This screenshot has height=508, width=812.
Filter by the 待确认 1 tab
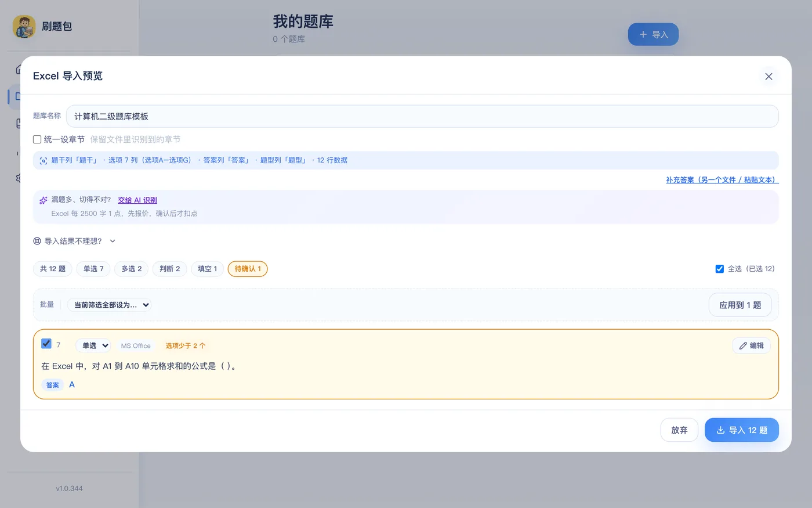tap(248, 269)
